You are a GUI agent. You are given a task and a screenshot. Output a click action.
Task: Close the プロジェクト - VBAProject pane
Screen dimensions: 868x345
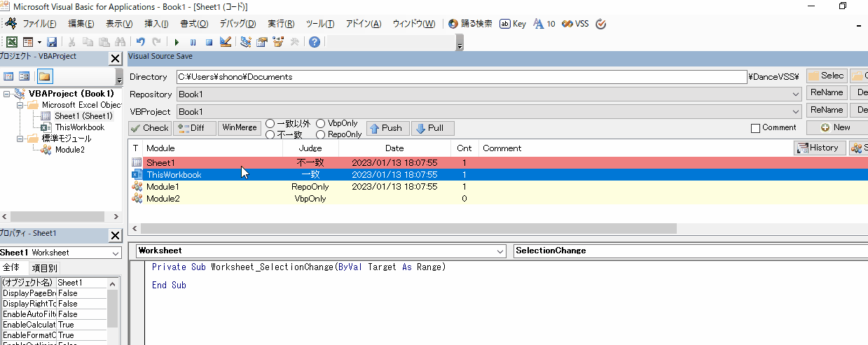pos(115,59)
